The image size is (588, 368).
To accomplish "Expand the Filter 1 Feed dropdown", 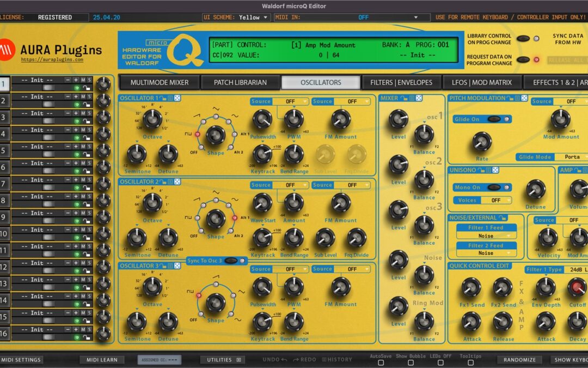I will point(486,236).
